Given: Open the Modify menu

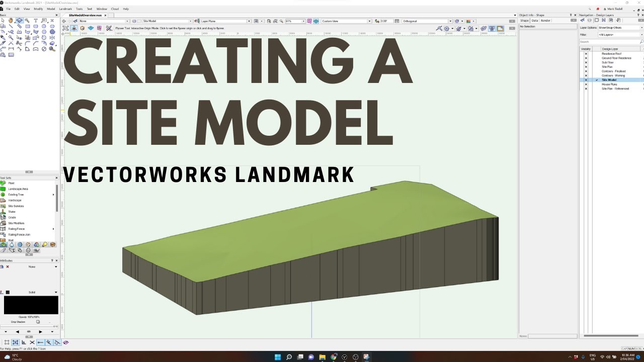Looking at the screenshot, I should click(x=38, y=9).
